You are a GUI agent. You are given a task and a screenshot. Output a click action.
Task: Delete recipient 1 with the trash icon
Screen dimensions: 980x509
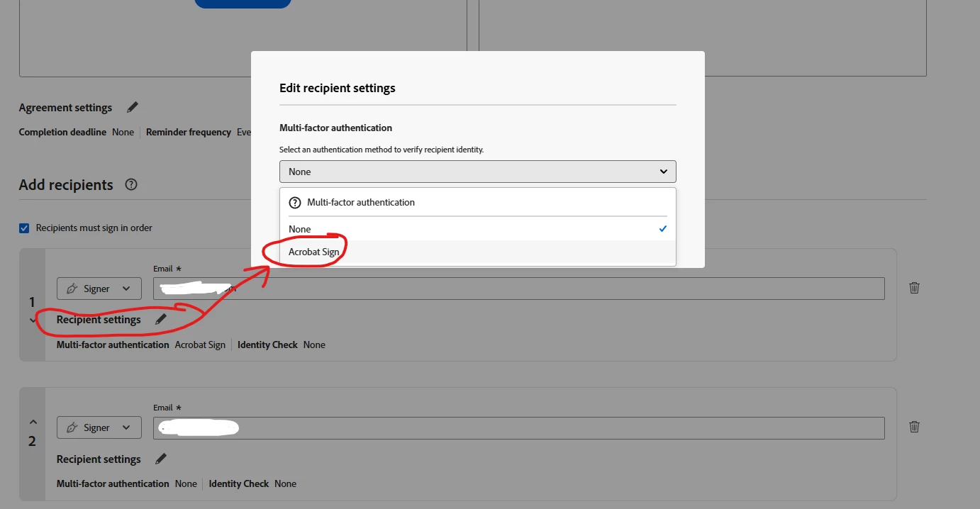pos(915,288)
